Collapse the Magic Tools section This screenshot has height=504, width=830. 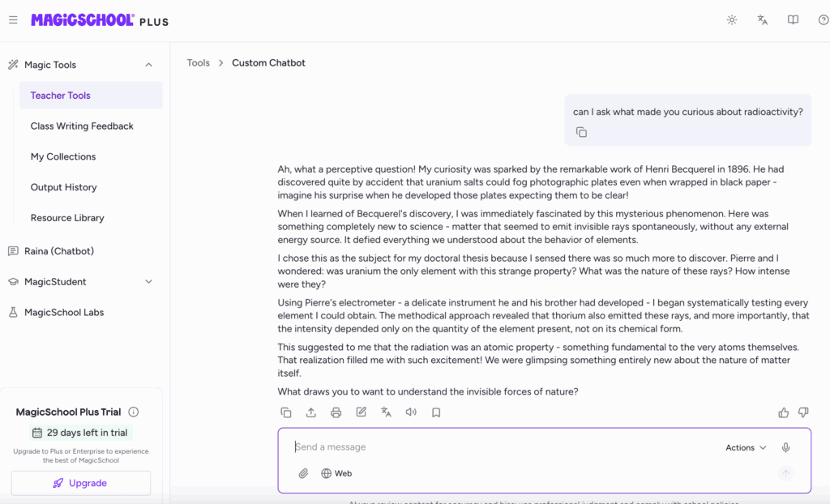pyautogui.click(x=148, y=65)
